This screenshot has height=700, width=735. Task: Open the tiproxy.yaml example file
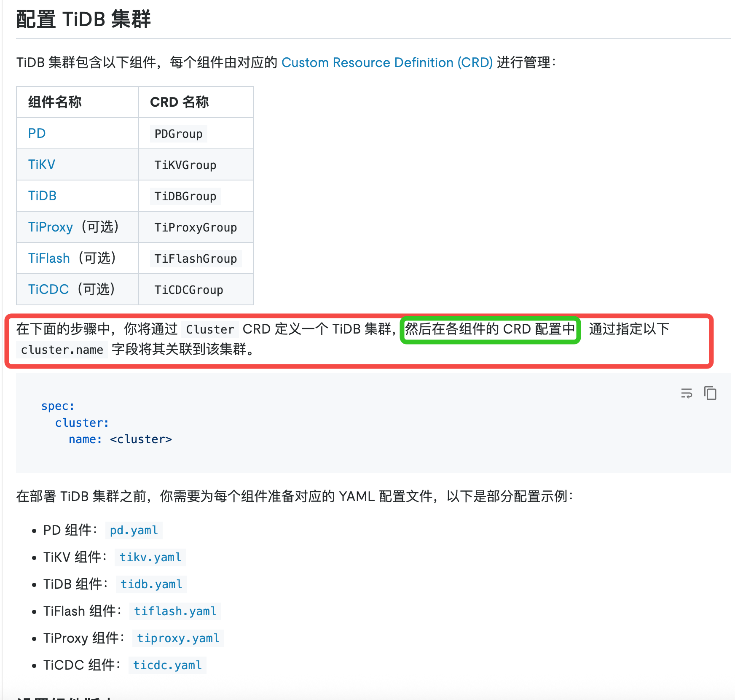click(178, 638)
